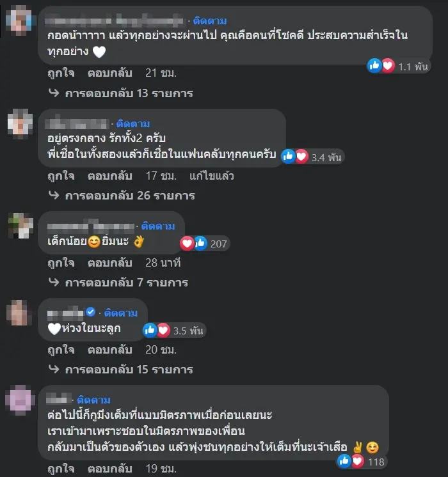Expand การตอบกลับ 15 รายการ replies
The image size is (448, 477).
pos(120,370)
